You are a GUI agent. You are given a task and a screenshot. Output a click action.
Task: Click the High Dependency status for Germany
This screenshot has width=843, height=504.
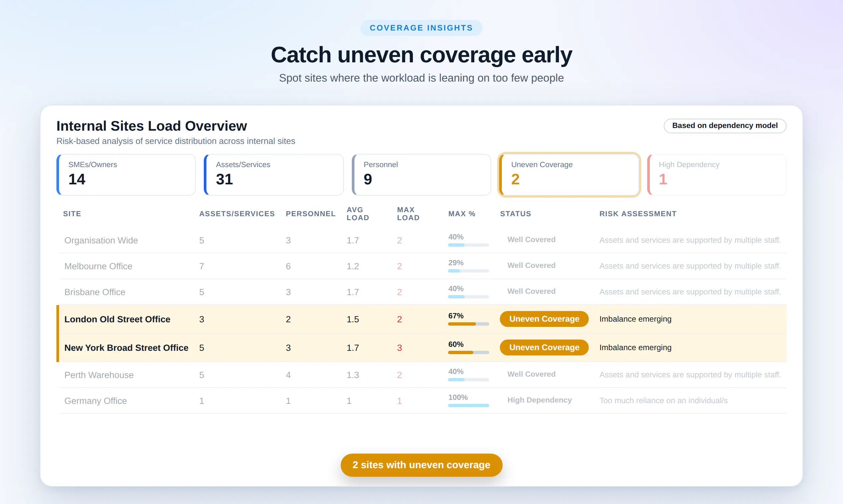[539, 400]
